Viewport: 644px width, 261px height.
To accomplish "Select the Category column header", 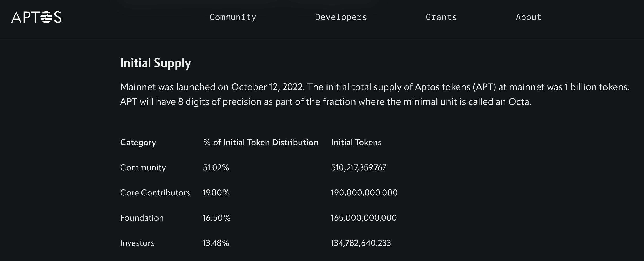I will click(x=138, y=142).
